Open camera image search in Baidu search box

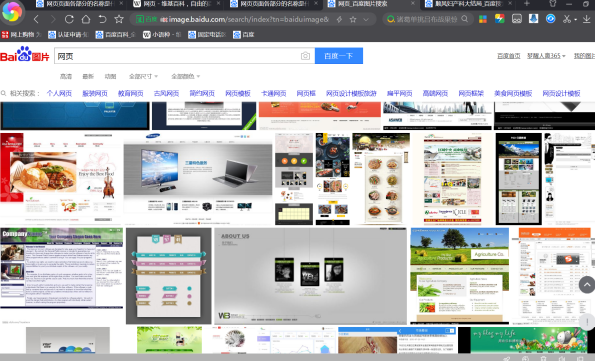305,56
